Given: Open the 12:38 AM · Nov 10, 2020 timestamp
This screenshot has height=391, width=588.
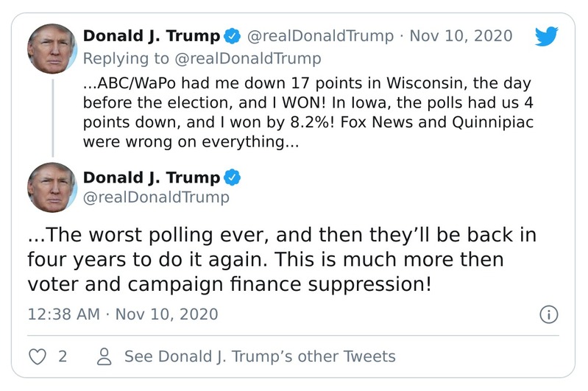Looking at the screenshot, I should click(x=123, y=314).
